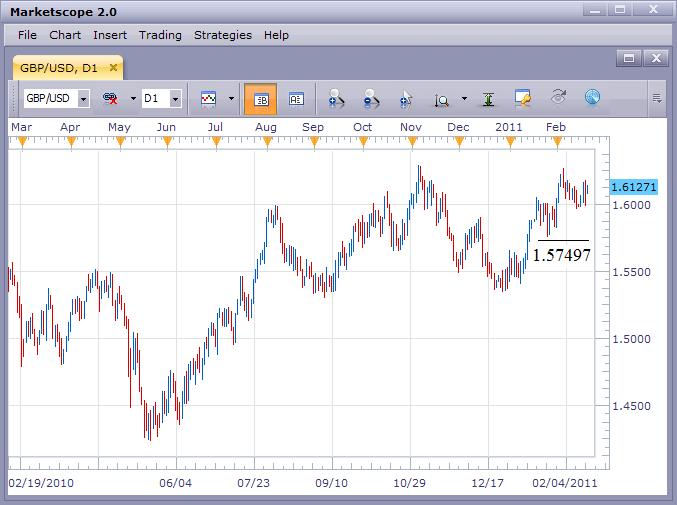This screenshot has height=505, width=677.
Task: Click the orange marker under Mar
Action: [x=22, y=141]
